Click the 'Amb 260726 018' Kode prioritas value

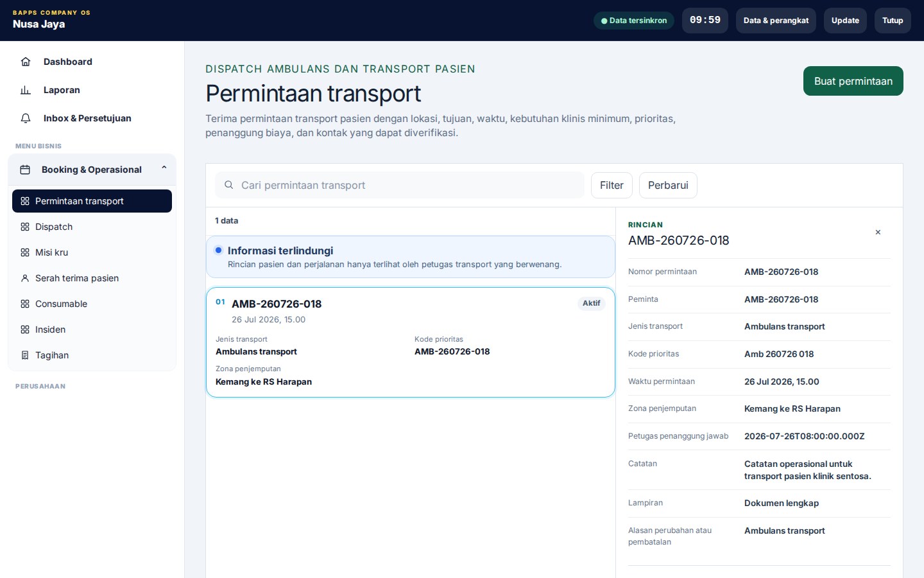pos(779,354)
